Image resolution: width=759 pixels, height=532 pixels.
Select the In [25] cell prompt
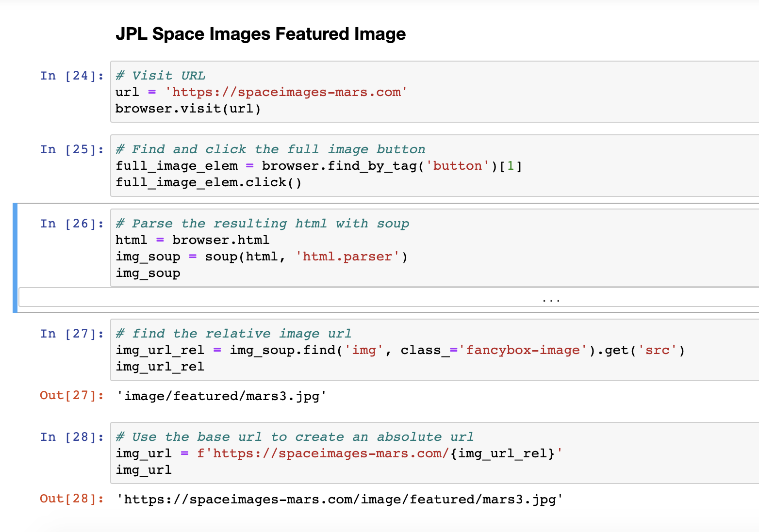[72, 149]
